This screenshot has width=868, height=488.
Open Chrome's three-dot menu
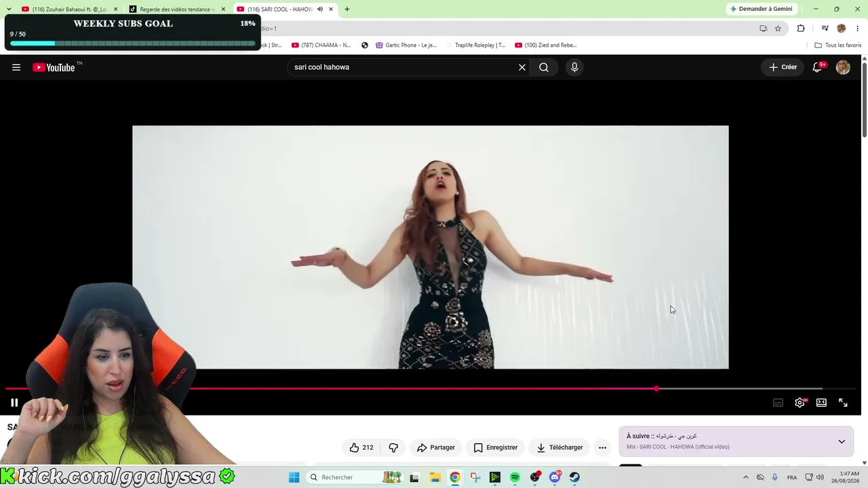tap(858, 28)
